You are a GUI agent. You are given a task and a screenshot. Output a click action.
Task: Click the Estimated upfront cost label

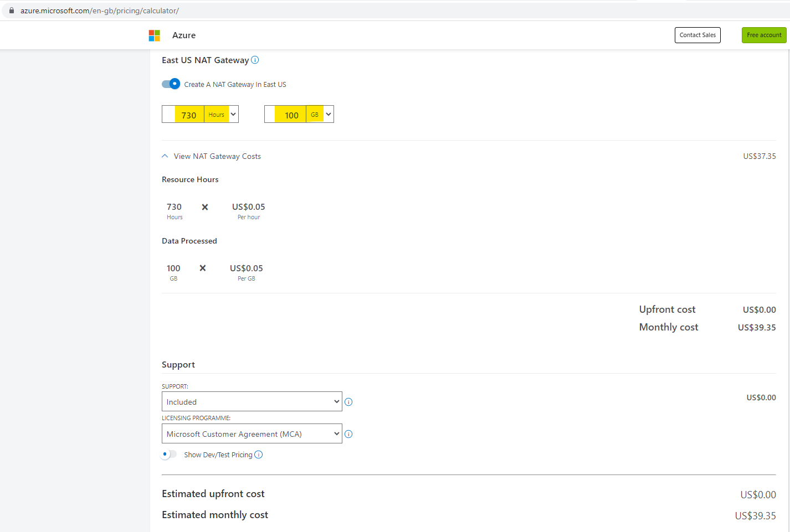click(213, 494)
